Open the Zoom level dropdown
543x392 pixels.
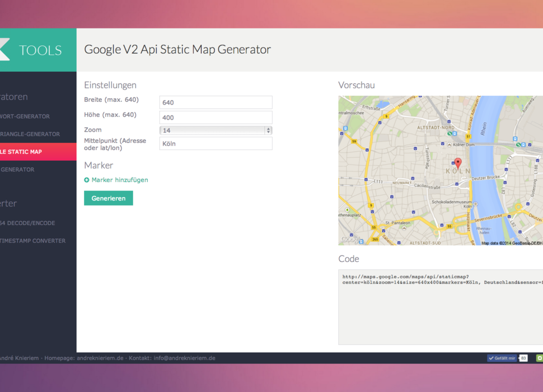[x=216, y=130]
